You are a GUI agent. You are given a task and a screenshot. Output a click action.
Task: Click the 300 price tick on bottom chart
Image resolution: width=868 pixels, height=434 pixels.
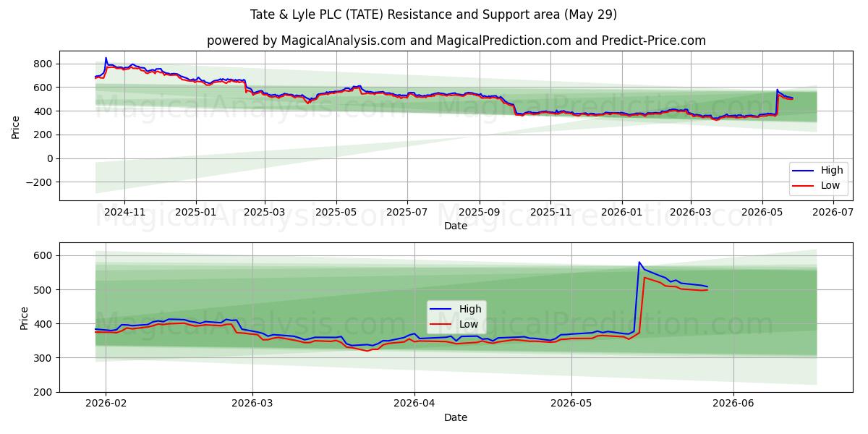45,358
